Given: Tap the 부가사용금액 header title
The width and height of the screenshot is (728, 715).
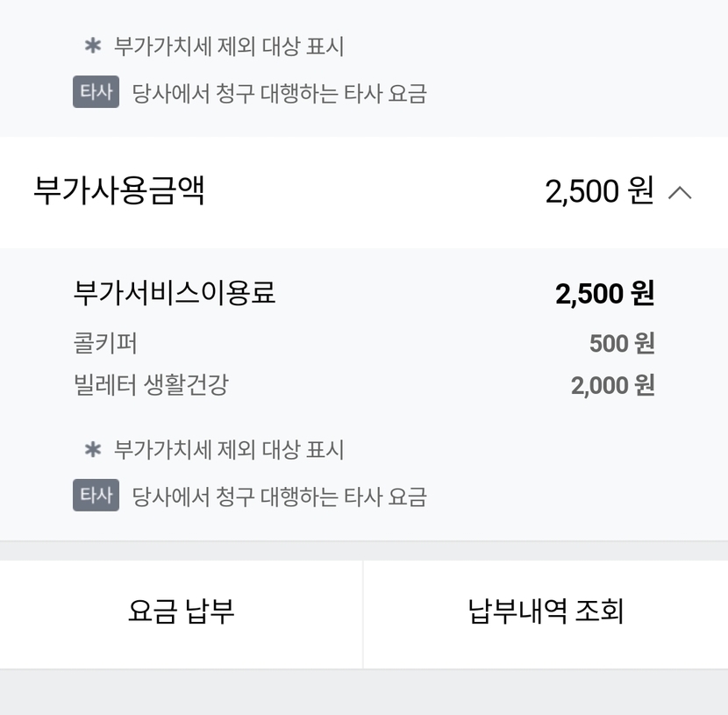Looking at the screenshot, I should pos(119,190).
